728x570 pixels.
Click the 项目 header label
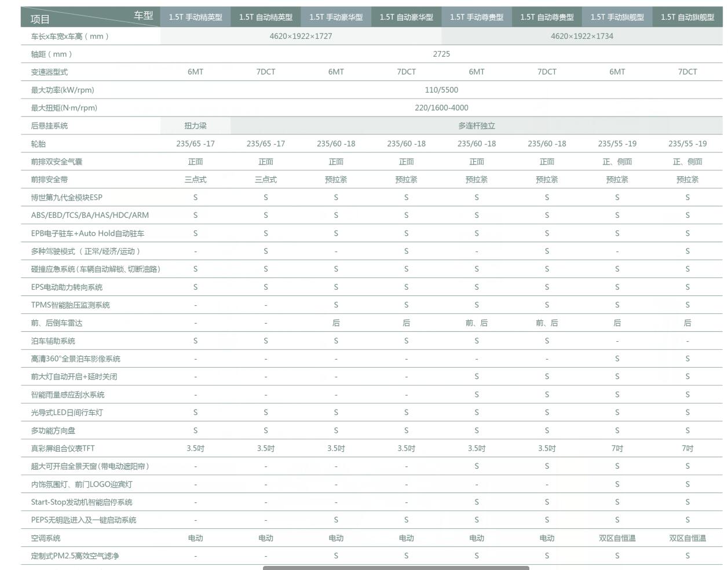(x=40, y=19)
